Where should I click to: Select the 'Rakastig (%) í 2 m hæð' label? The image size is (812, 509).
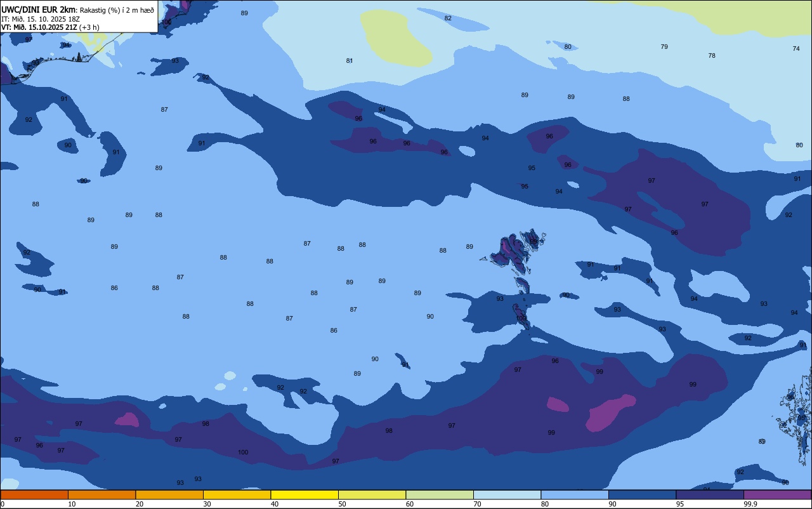click(x=117, y=10)
